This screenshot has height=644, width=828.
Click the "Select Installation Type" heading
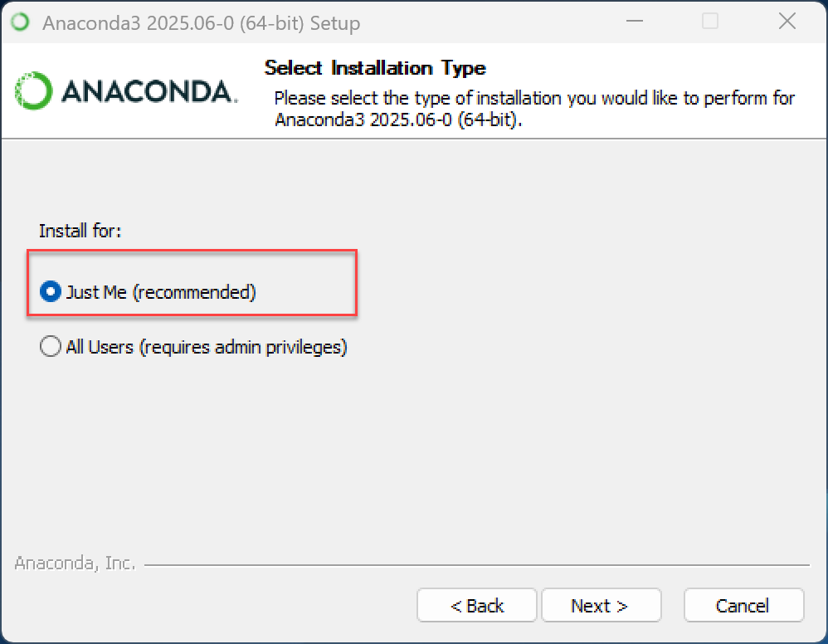(x=375, y=68)
